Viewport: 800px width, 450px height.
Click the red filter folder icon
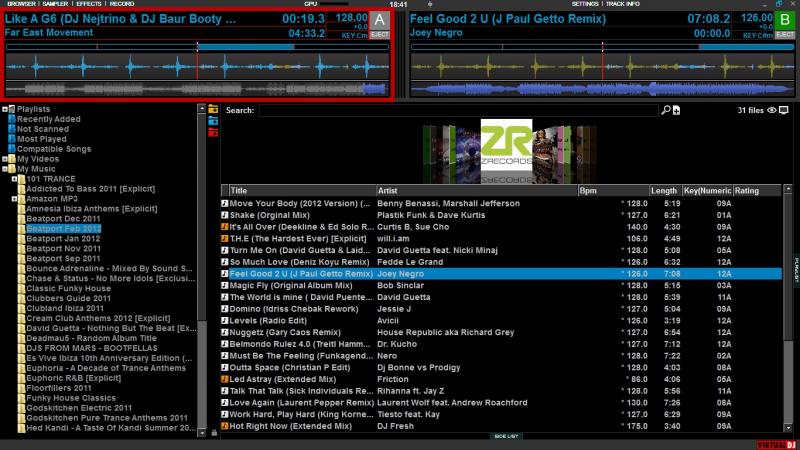pos(213,132)
